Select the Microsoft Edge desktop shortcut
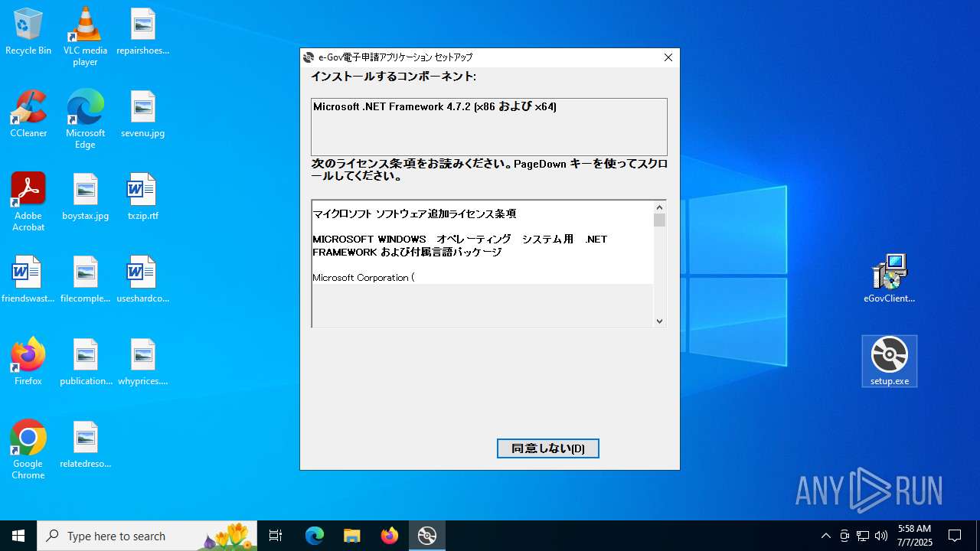Viewport: 980px width, 551px height. coord(85,119)
